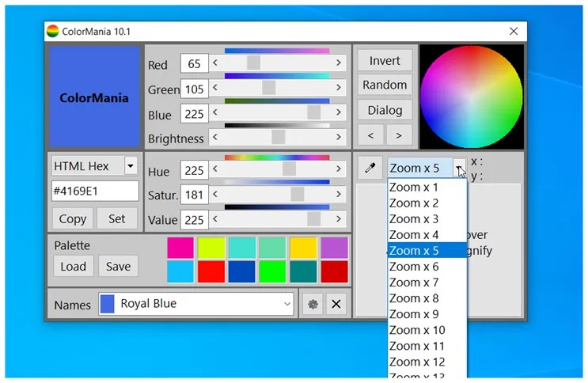This screenshot has width=588, height=383.
Task: Select the gold palette swatch
Action: 303,248
